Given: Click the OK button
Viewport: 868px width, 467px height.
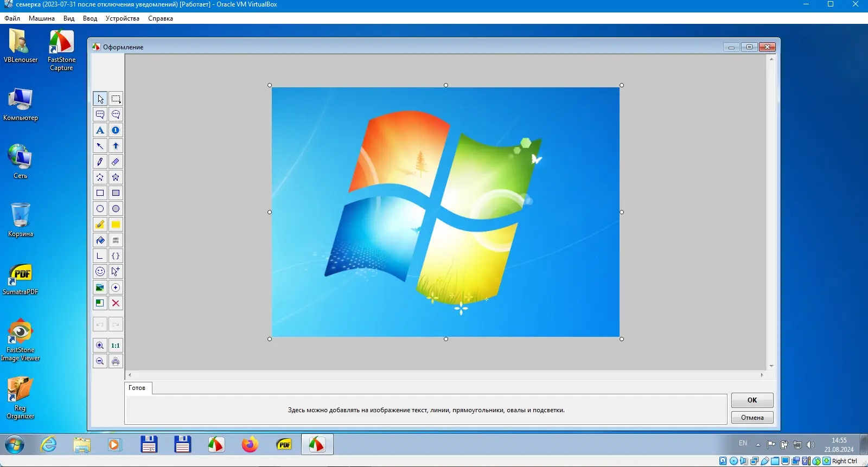Looking at the screenshot, I should (752, 400).
